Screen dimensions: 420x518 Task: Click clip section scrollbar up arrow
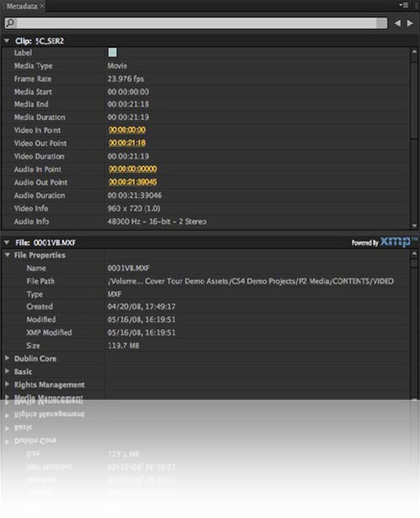pos(414,52)
